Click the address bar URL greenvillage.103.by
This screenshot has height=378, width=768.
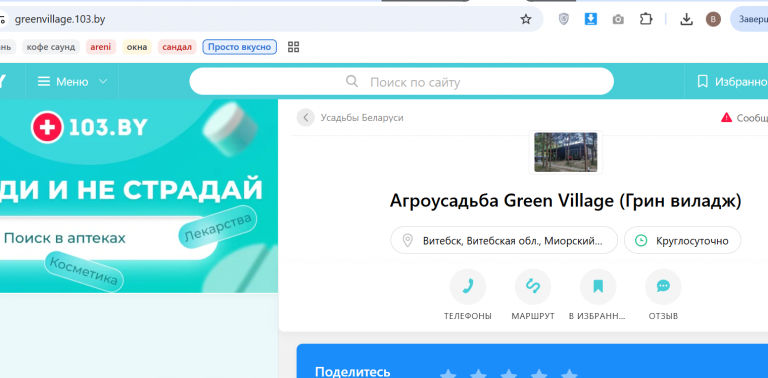pos(60,20)
